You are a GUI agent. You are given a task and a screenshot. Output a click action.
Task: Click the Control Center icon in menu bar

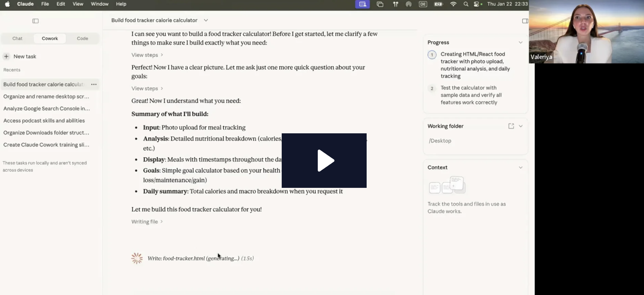pos(476,4)
